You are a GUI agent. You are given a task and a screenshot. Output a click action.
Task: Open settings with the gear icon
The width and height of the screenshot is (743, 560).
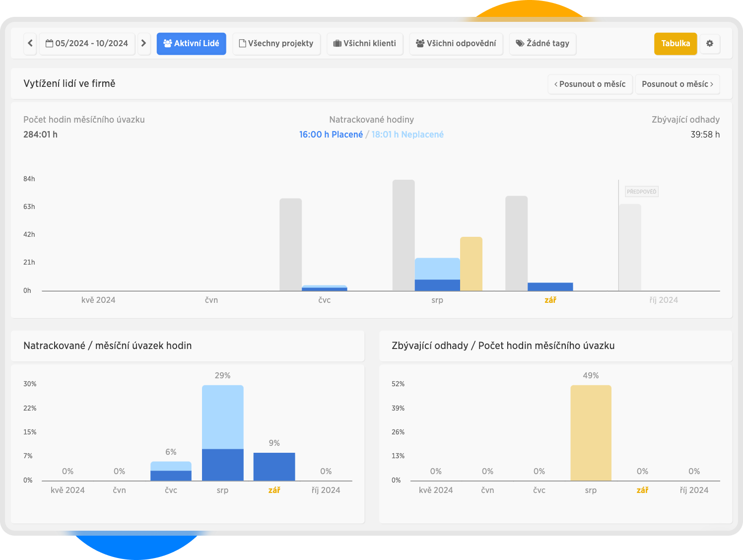point(710,44)
